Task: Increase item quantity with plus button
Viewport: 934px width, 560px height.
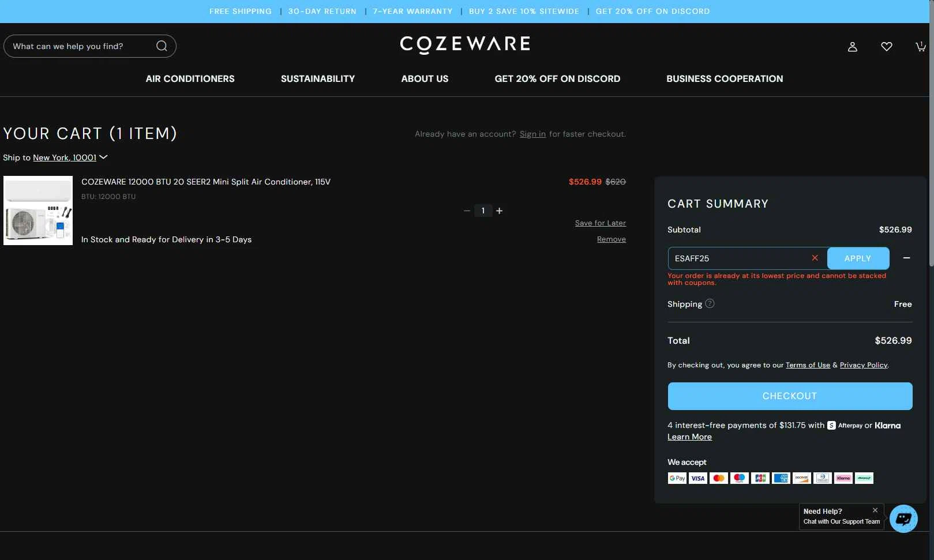Action: coord(500,211)
